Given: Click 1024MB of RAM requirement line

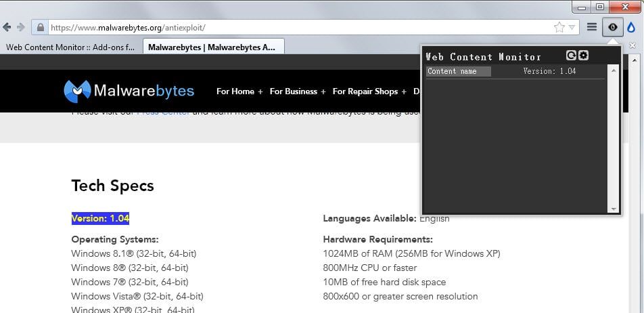Looking at the screenshot, I should tap(411, 254).
